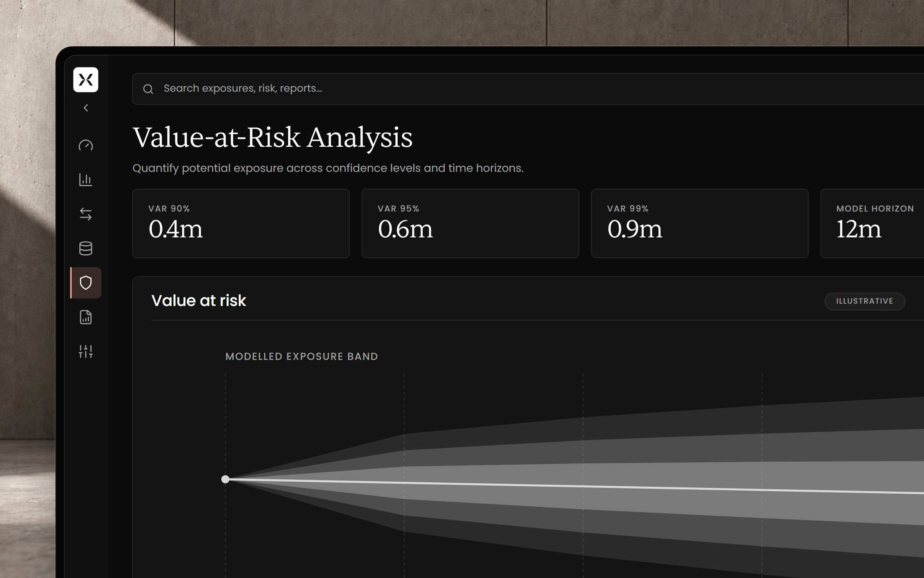
Task: Focus the Search exposures, risk, reports field
Action: click(x=528, y=89)
